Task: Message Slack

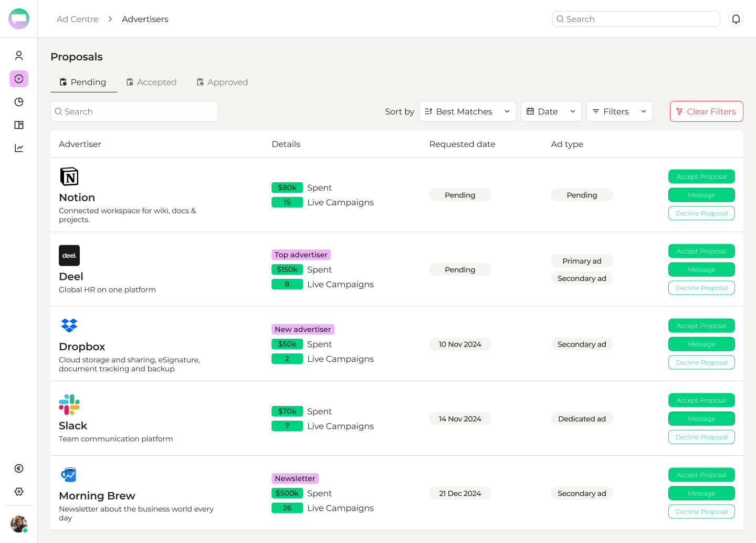Action: tap(701, 419)
